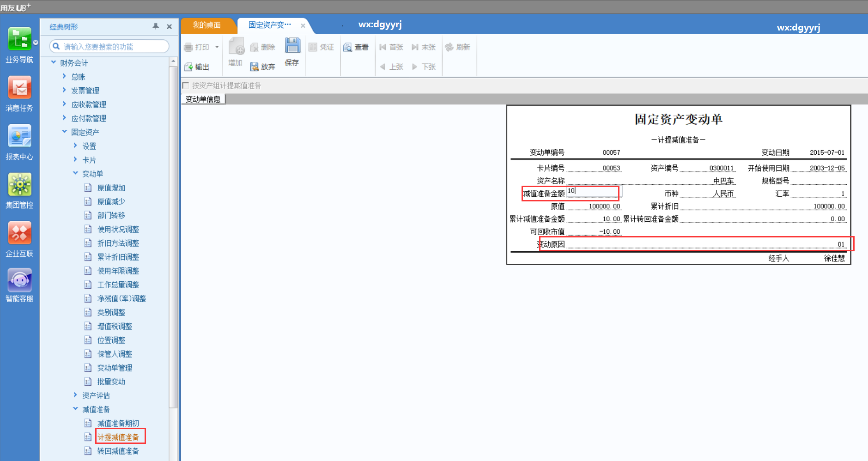
Task: Switch to 我的桌面 tab
Action: click(207, 25)
